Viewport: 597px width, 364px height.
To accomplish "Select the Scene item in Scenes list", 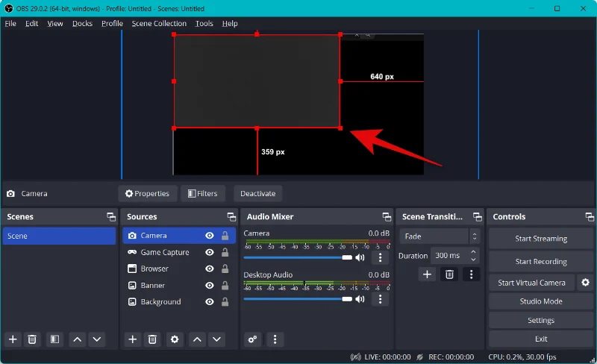I will pyautogui.click(x=60, y=236).
